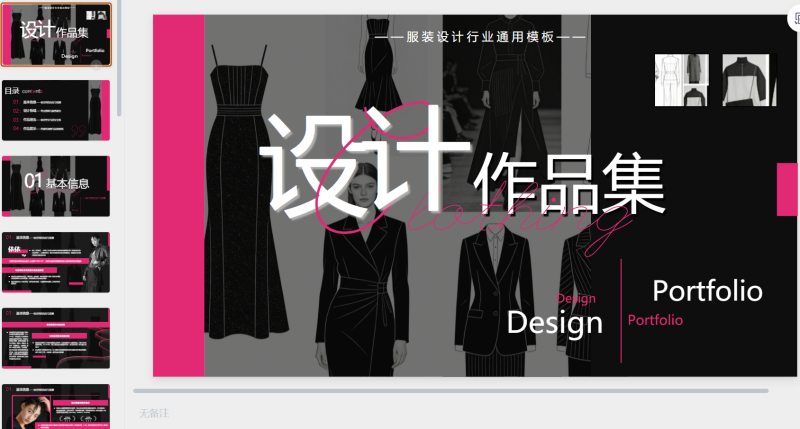Select the 作品集 title text
This screenshot has width=800, height=429.
pyautogui.click(x=569, y=183)
